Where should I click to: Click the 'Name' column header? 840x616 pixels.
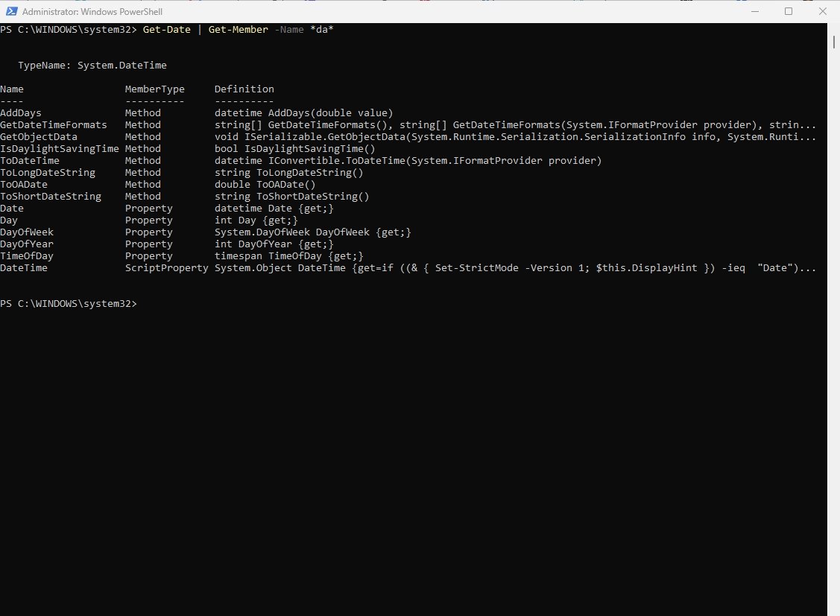coord(12,89)
